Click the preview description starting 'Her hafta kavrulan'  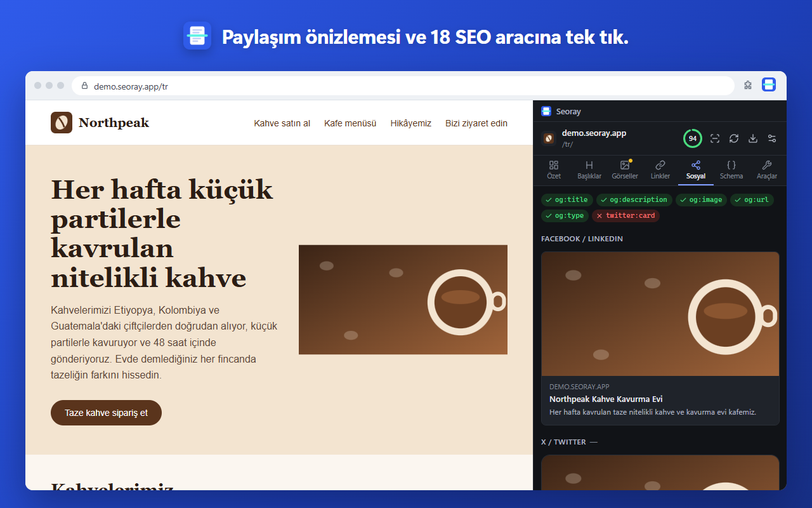[x=653, y=412]
